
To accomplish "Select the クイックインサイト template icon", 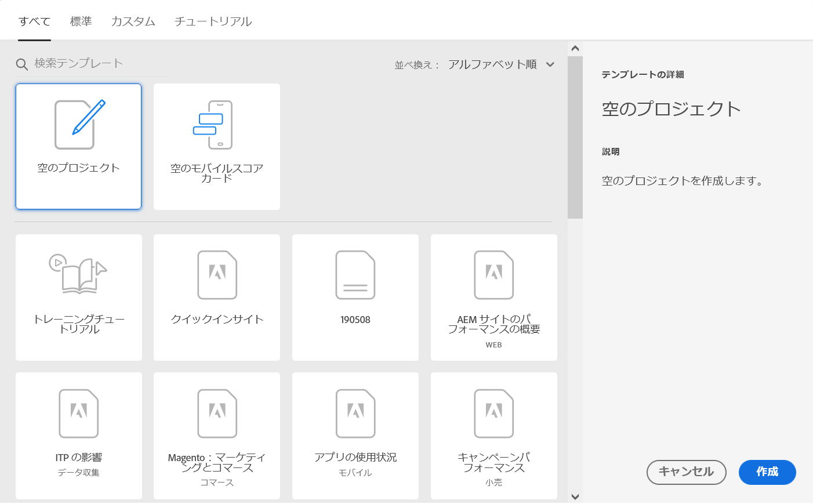I will 217,275.
